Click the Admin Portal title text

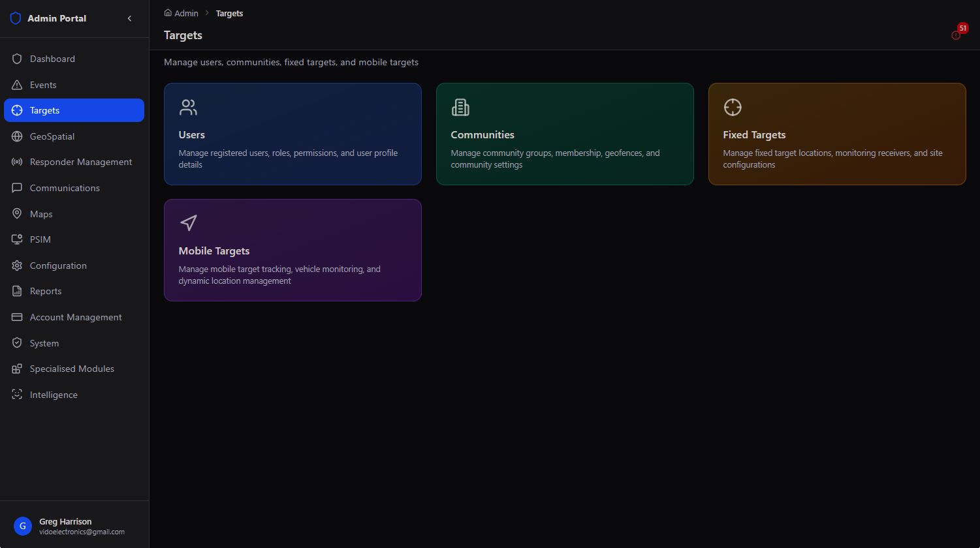[57, 18]
